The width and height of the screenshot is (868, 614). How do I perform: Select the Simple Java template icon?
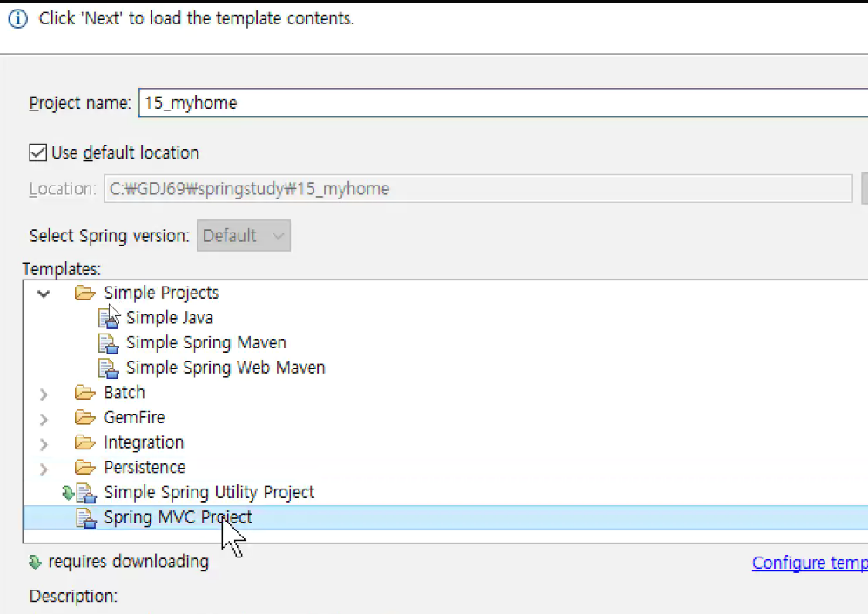point(108,318)
